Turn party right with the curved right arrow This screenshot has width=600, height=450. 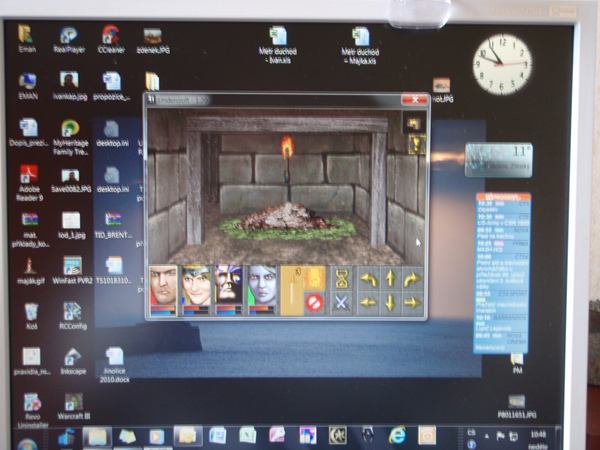(412, 279)
